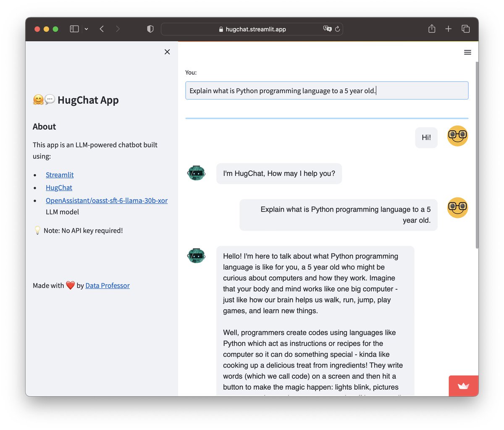Click "I'm HugChat, How may I help you?" message
The height and width of the screenshot is (430, 504).
279,173
